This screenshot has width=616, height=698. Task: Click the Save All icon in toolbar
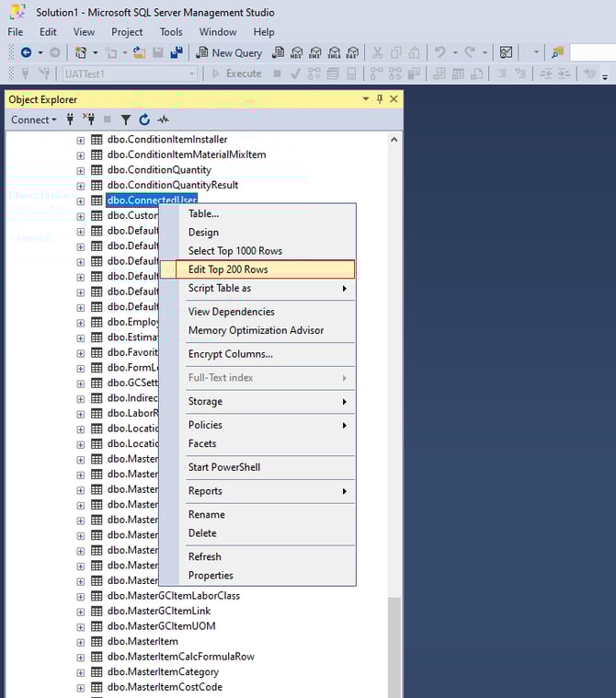pos(177,52)
